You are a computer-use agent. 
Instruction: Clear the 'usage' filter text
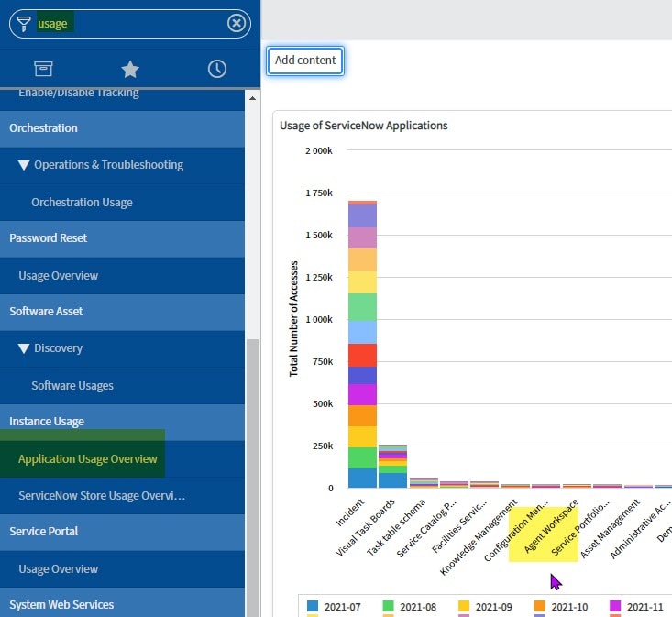tap(237, 23)
